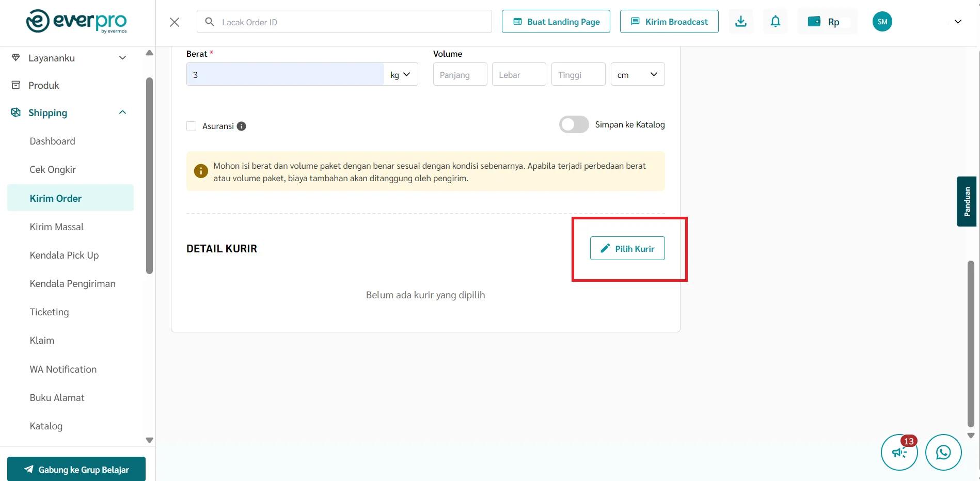Open the kg weight unit dropdown
The image size is (980, 481).
pos(401,75)
